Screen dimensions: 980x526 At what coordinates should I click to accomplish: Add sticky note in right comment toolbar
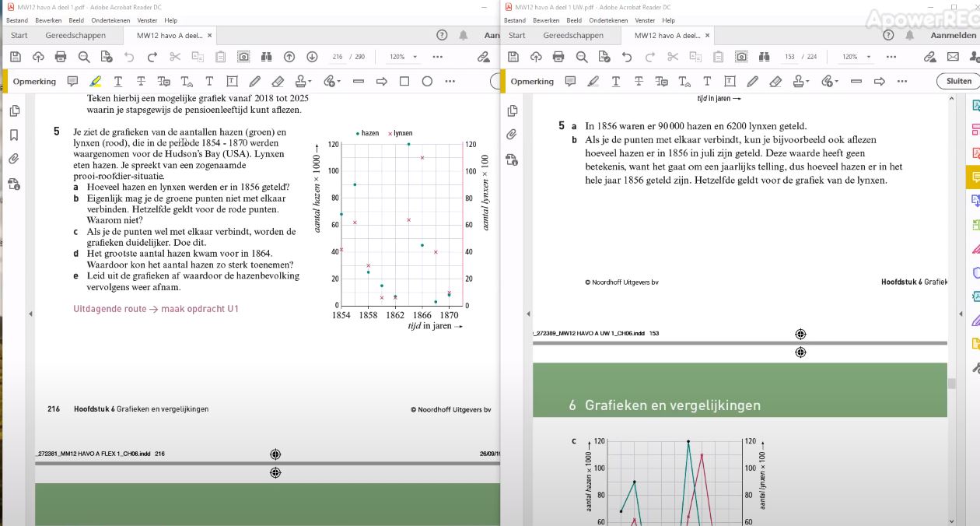pyautogui.click(x=570, y=81)
